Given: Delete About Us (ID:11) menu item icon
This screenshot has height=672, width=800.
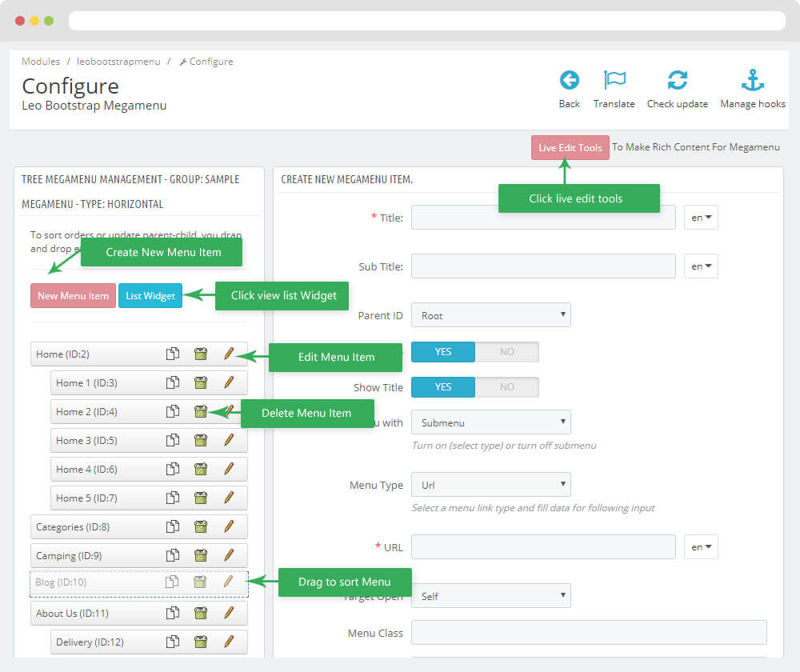Looking at the screenshot, I should [201, 613].
